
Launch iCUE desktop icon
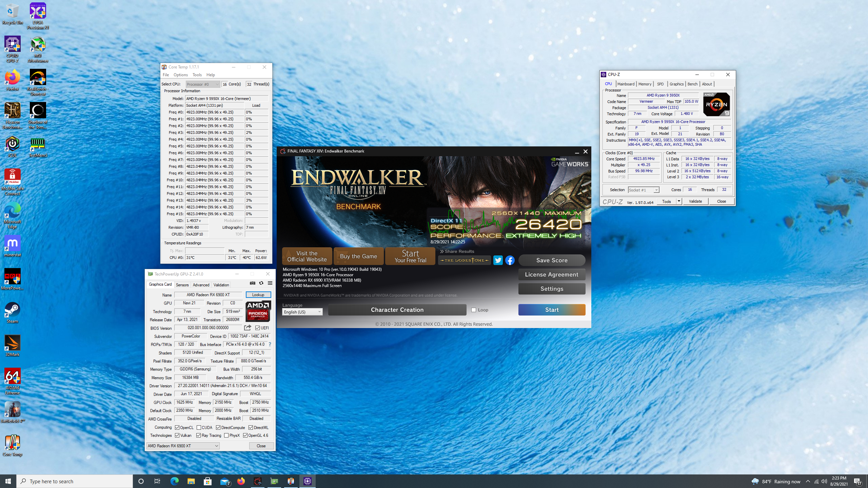pyautogui.click(x=12, y=147)
